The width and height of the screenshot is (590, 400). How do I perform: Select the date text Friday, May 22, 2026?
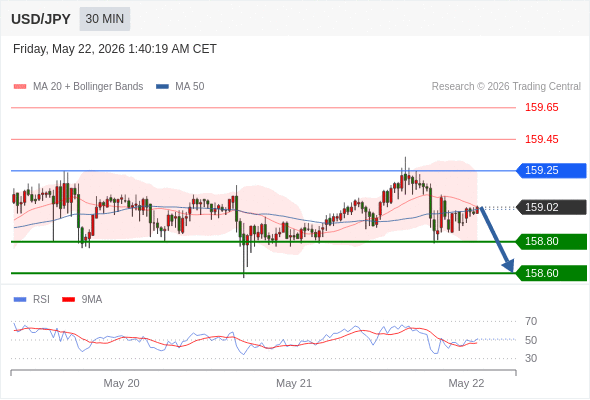pyautogui.click(x=69, y=49)
